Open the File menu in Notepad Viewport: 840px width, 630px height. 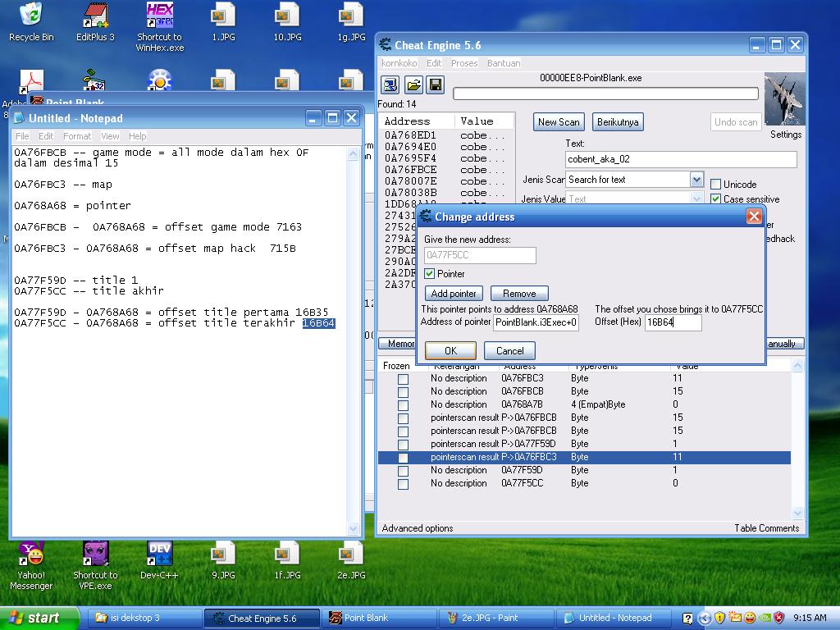click(x=22, y=136)
